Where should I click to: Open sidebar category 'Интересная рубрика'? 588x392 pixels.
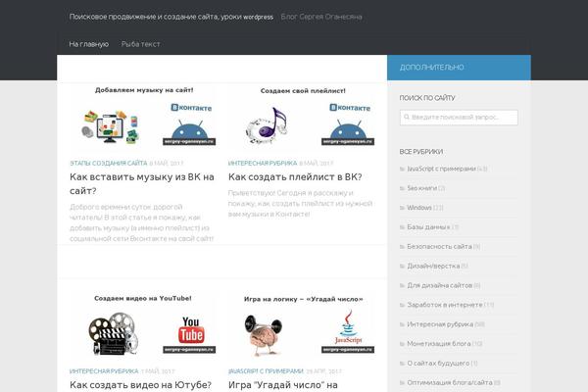(x=440, y=324)
